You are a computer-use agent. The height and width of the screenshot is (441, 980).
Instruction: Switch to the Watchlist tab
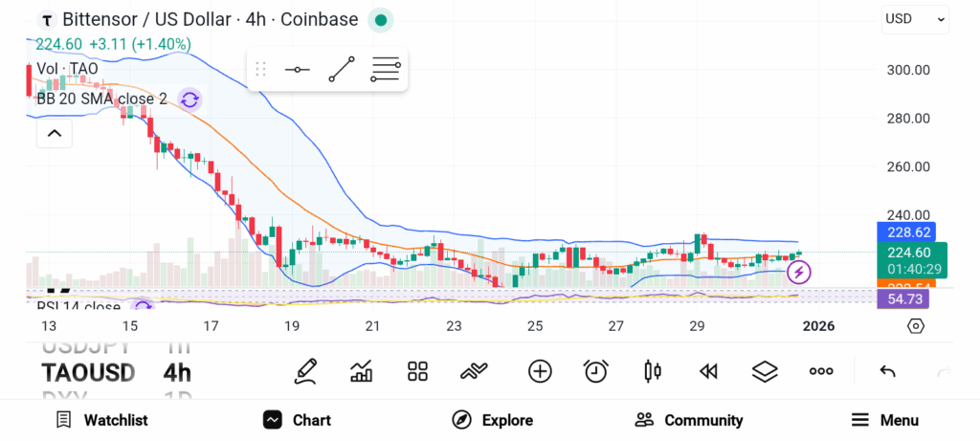pos(101,420)
